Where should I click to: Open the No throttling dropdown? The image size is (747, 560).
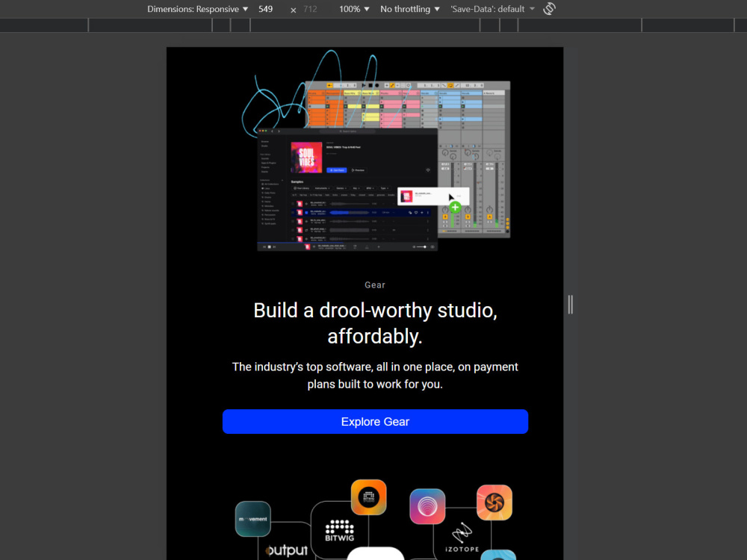click(x=409, y=9)
